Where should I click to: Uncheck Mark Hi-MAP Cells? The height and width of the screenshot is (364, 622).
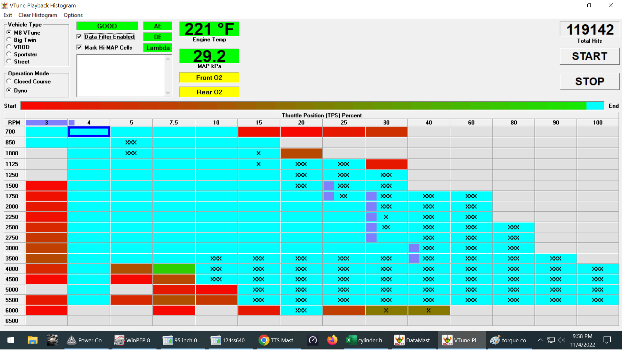coord(79,47)
